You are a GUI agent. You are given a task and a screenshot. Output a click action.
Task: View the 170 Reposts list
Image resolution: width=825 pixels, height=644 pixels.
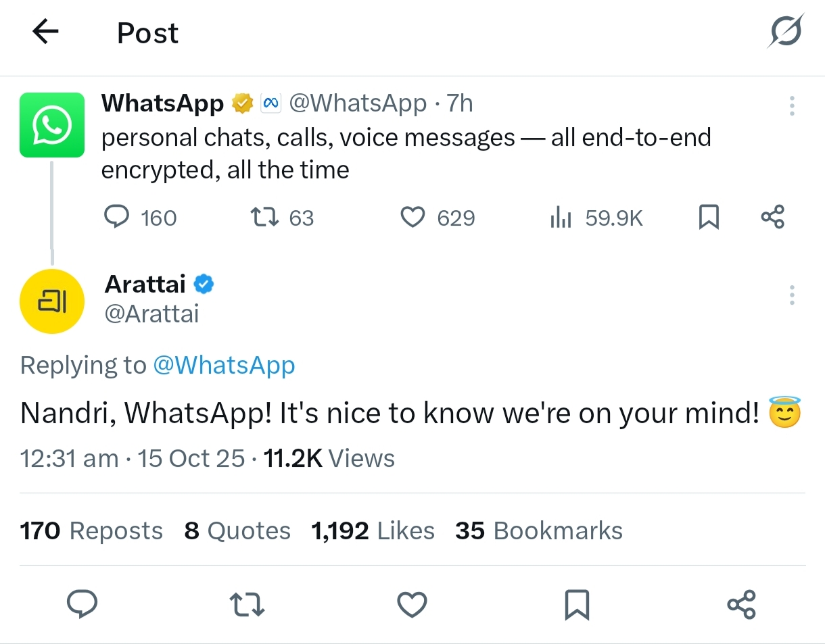tap(91, 531)
